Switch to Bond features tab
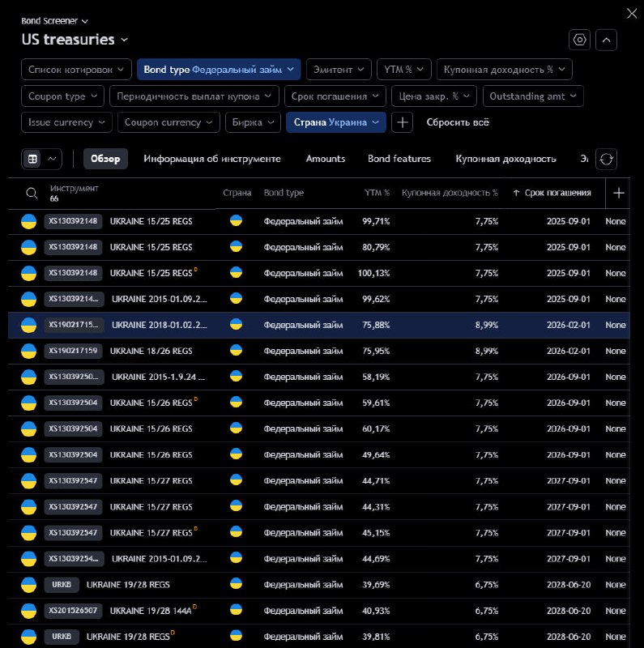Image resolution: width=644 pixels, height=648 pixels. click(399, 159)
